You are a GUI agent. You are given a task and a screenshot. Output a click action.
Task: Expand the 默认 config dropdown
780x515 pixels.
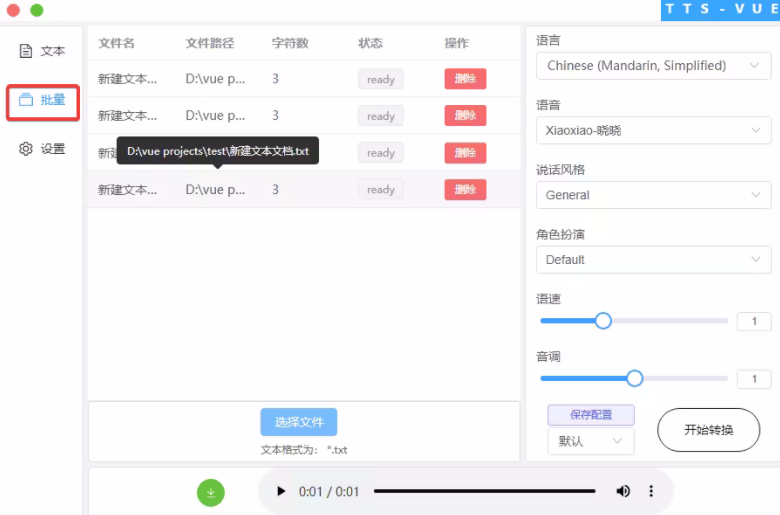pos(591,441)
